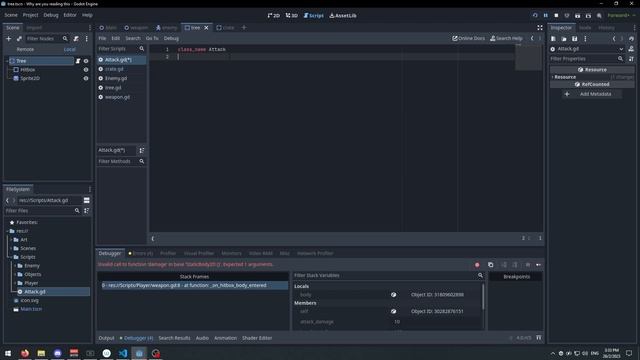Image resolution: width=640 pixels, height=360 pixels.
Task: Select weapon.gd in the script list
Action: (x=117, y=97)
